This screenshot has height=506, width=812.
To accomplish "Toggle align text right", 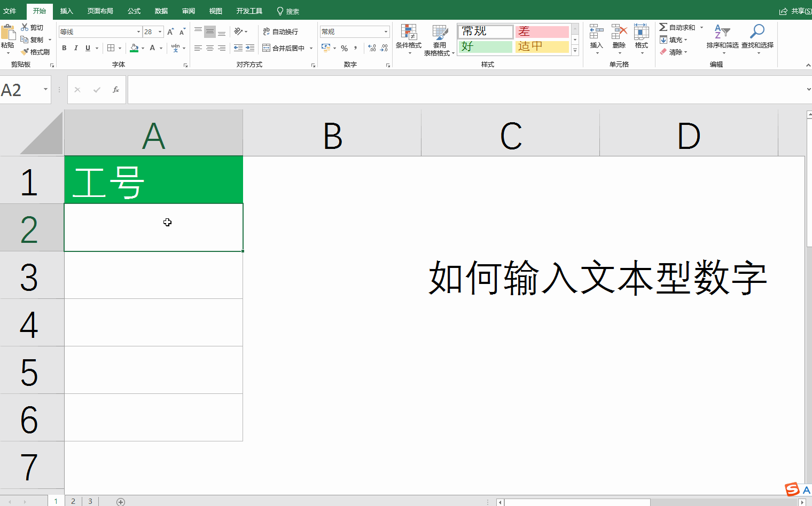I will click(x=222, y=48).
